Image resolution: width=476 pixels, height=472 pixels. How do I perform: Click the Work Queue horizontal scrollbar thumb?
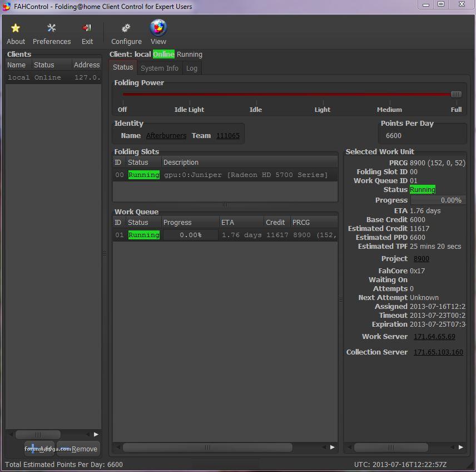(207, 448)
